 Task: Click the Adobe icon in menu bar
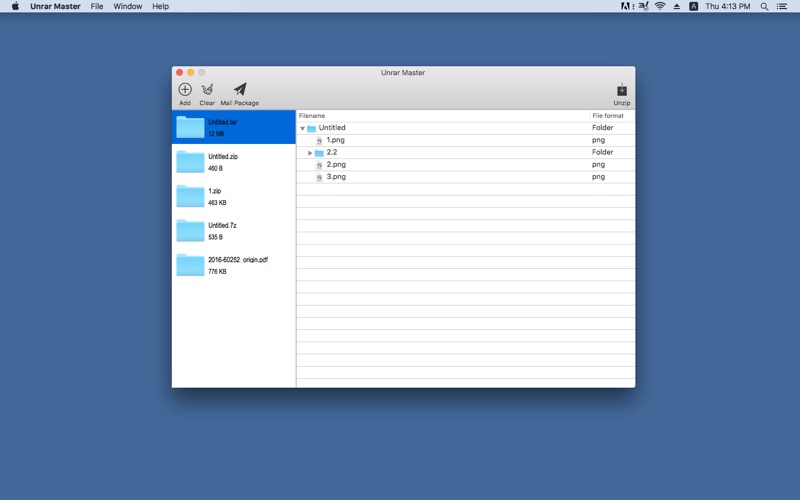627,6
